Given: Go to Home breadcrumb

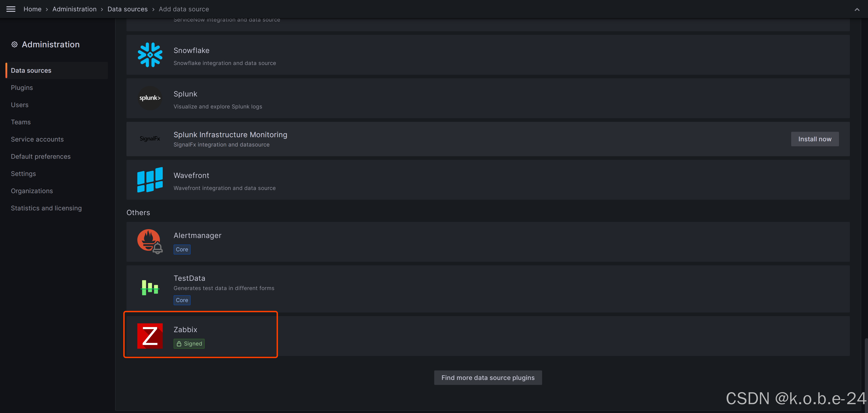Looking at the screenshot, I should click(32, 9).
